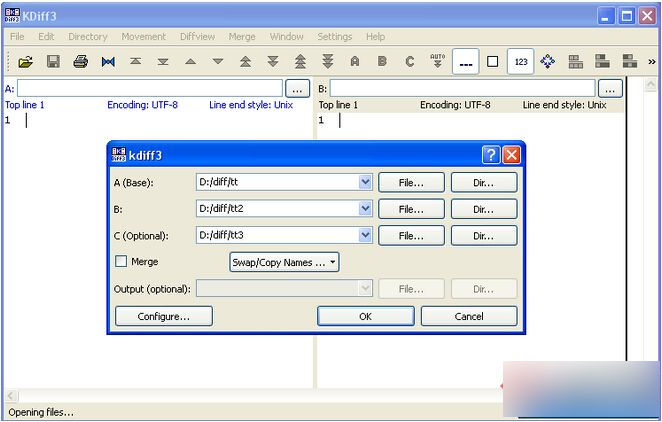Click the browse ... button beside pane A
662x422 pixels.
(x=298, y=89)
